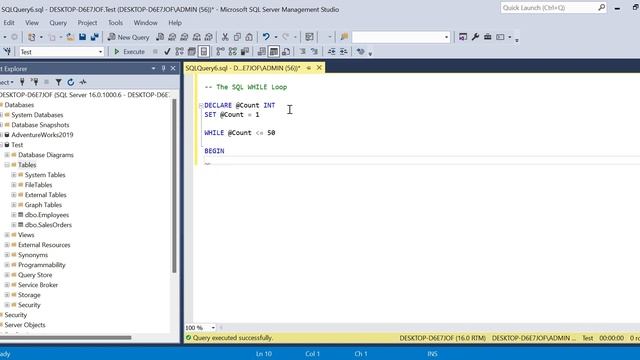This screenshot has width=640, height=360.
Task: Select the SQLQuery6.sql tab
Action: (x=242, y=68)
